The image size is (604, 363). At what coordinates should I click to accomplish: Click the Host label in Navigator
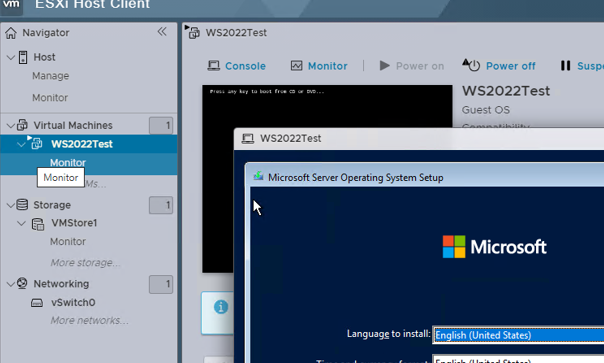click(x=44, y=57)
